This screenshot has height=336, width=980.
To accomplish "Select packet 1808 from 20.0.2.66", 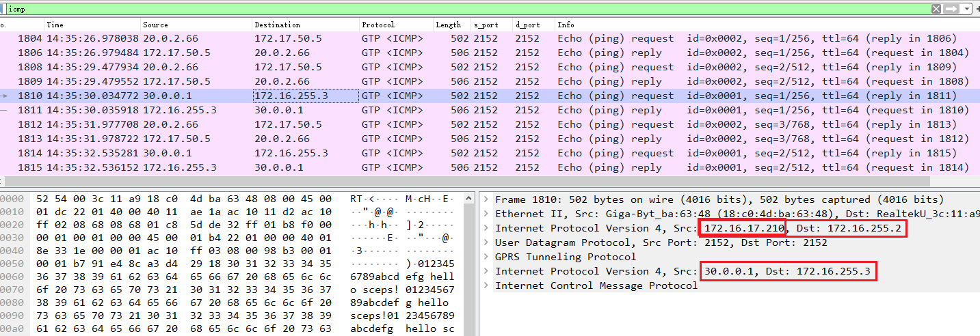I will 490,67.
